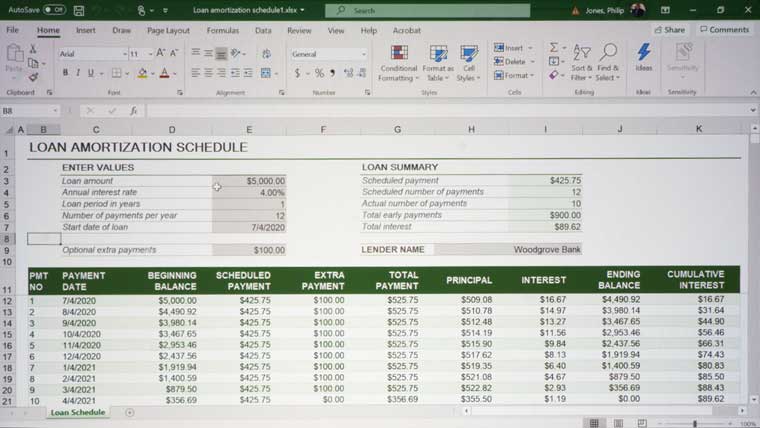Open the Comments button

click(x=724, y=30)
